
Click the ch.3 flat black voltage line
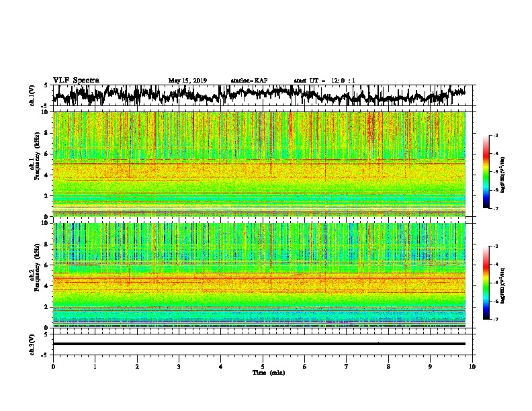pos(259,344)
